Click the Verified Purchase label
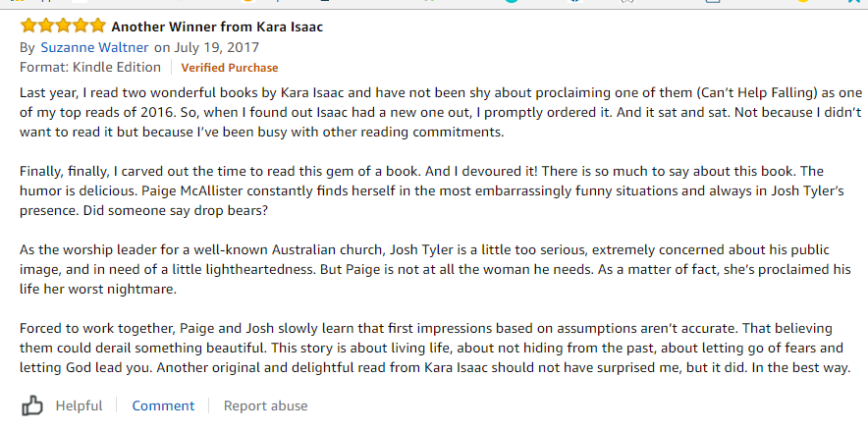868x432 pixels. point(229,68)
